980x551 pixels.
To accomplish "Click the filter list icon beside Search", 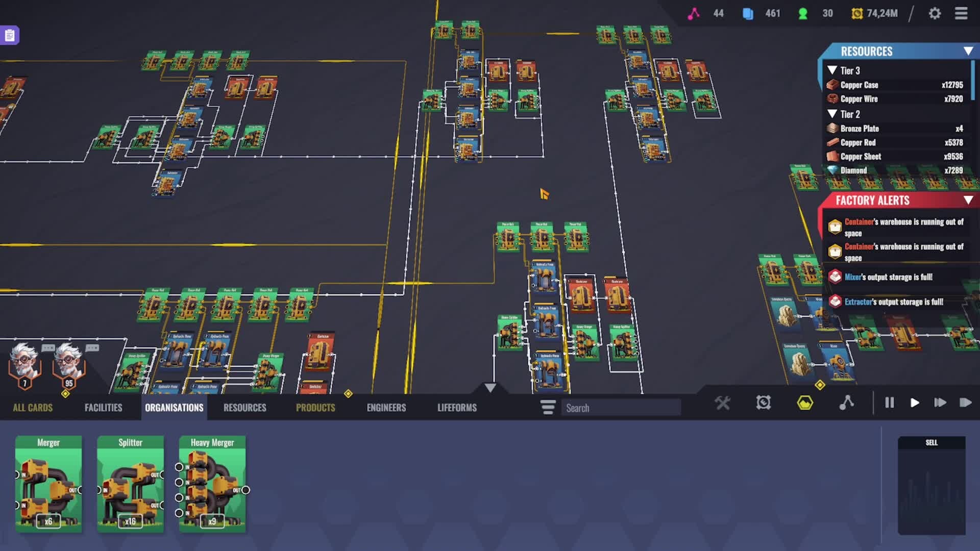I will [x=548, y=407].
